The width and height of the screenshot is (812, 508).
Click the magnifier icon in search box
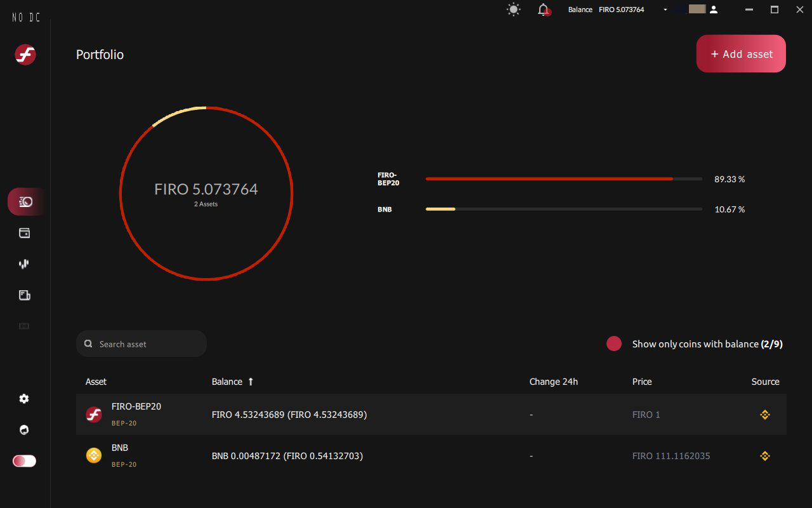point(88,344)
